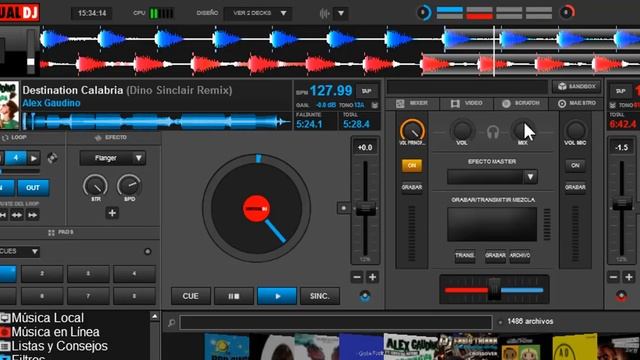This screenshot has height=360, width=640.
Task: Click the Vol Princip master volume knob
Action: (412, 131)
